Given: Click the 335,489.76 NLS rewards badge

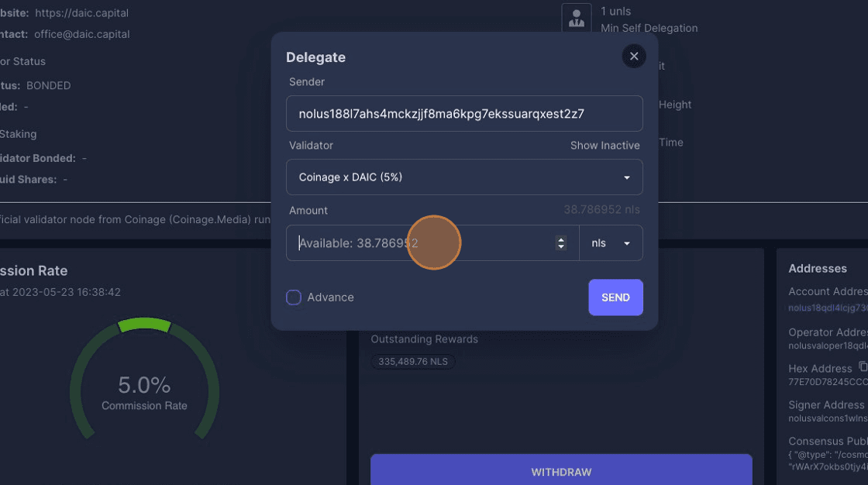Looking at the screenshot, I should [x=413, y=362].
